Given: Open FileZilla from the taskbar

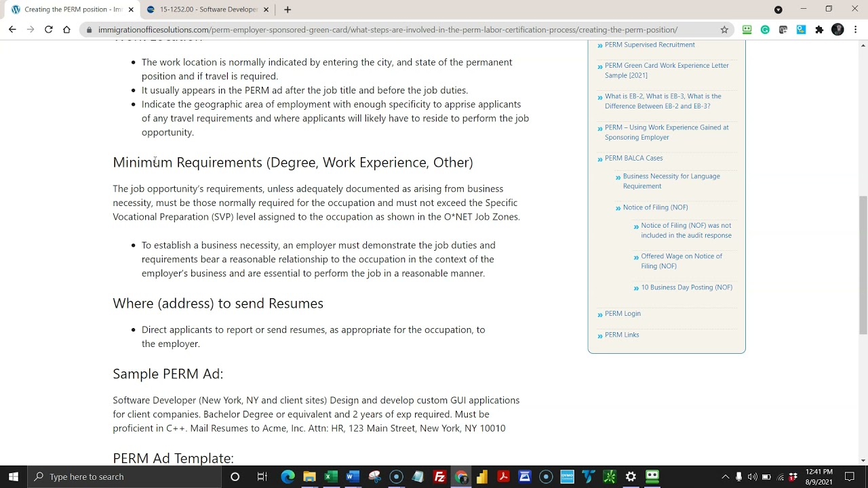Looking at the screenshot, I should pos(439,476).
